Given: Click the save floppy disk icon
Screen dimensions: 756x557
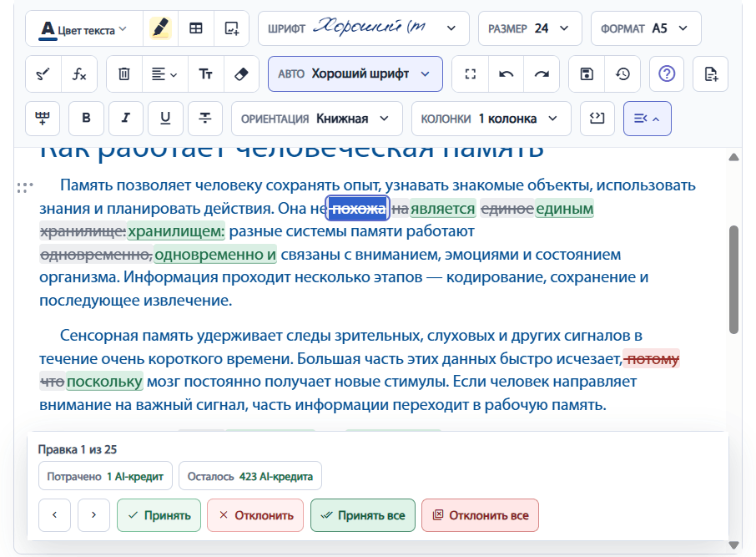Looking at the screenshot, I should [587, 74].
